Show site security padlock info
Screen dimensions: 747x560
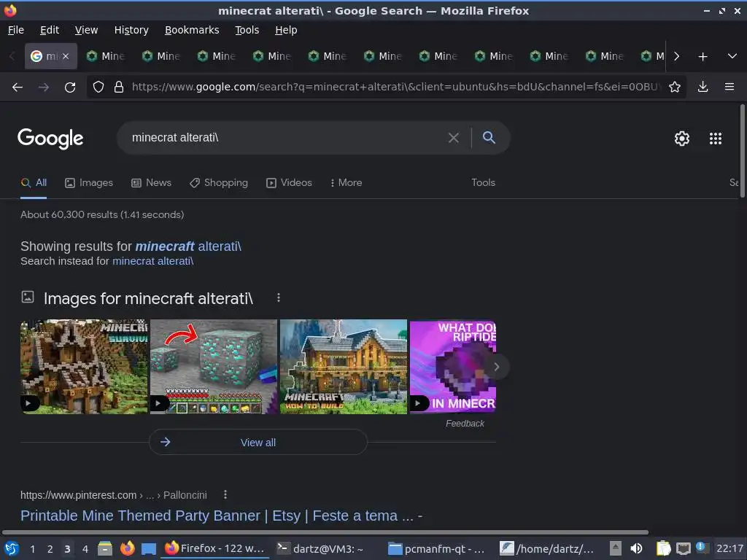119,87
